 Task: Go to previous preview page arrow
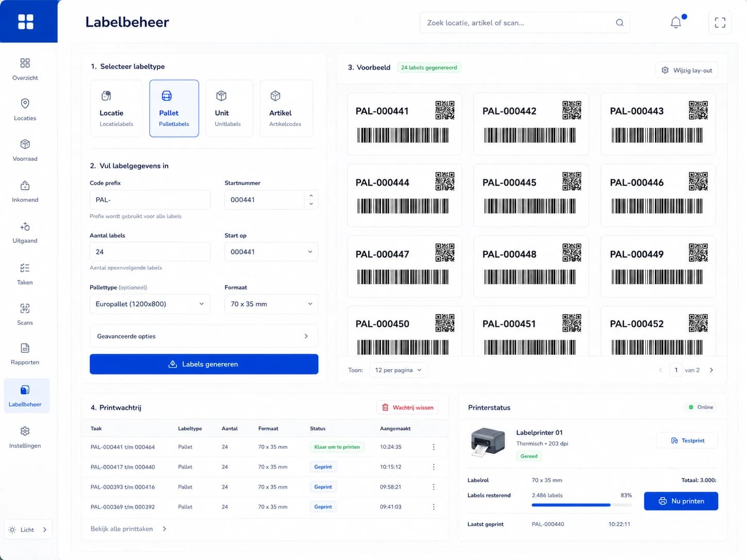coord(660,370)
